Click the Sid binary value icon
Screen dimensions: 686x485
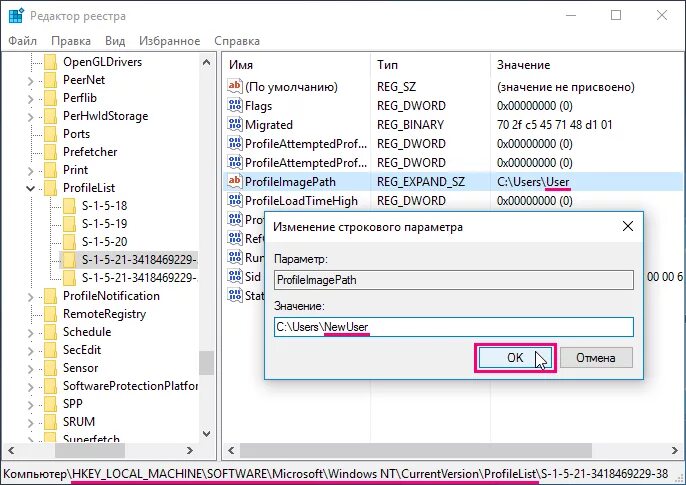(234, 276)
